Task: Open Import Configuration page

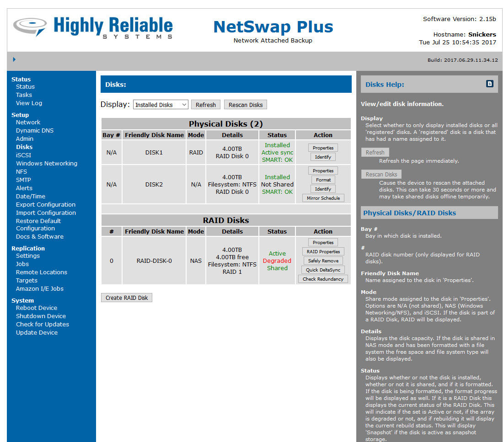Action: pos(46,213)
